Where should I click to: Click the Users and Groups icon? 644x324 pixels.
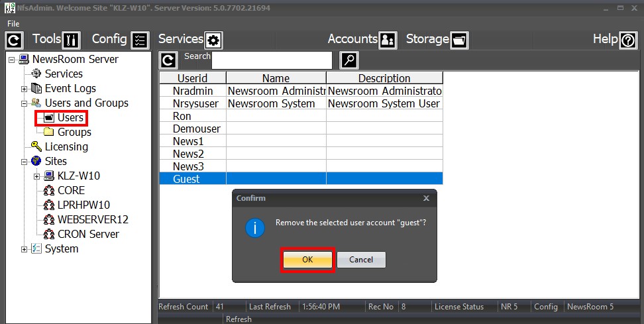(x=36, y=103)
